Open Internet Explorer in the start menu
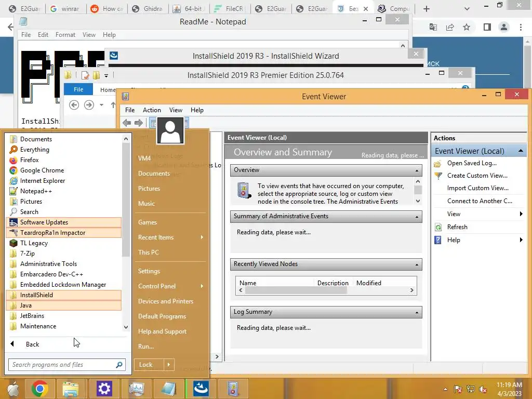Viewport: 532px width, 399px height. tap(43, 181)
